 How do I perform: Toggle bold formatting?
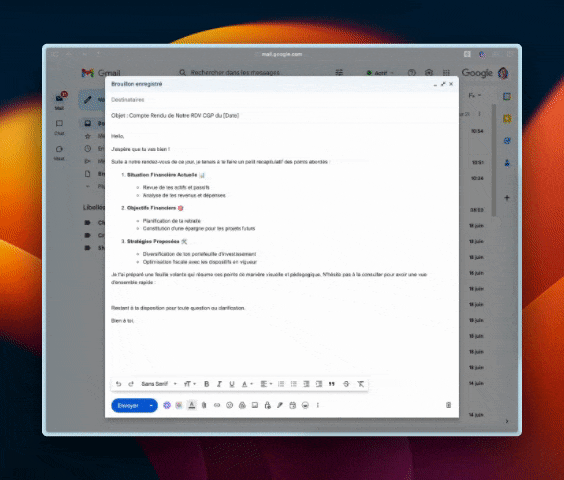pyautogui.click(x=206, y=384)
